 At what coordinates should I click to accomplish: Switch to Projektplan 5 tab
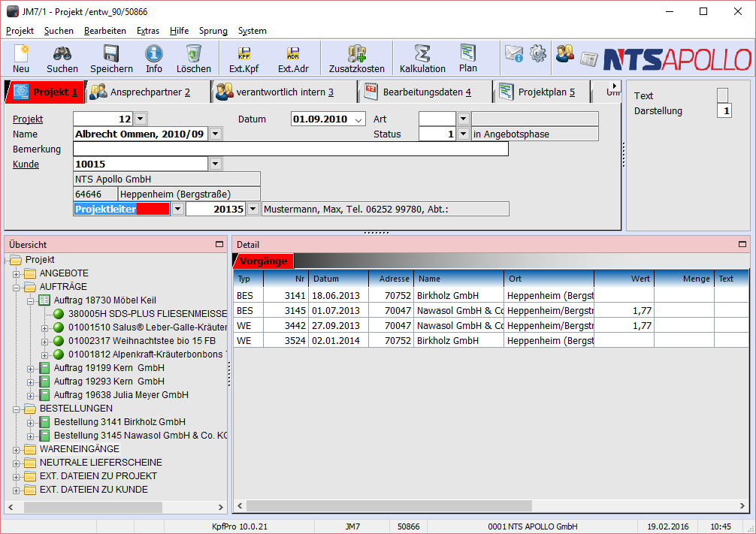pos(543,92)
